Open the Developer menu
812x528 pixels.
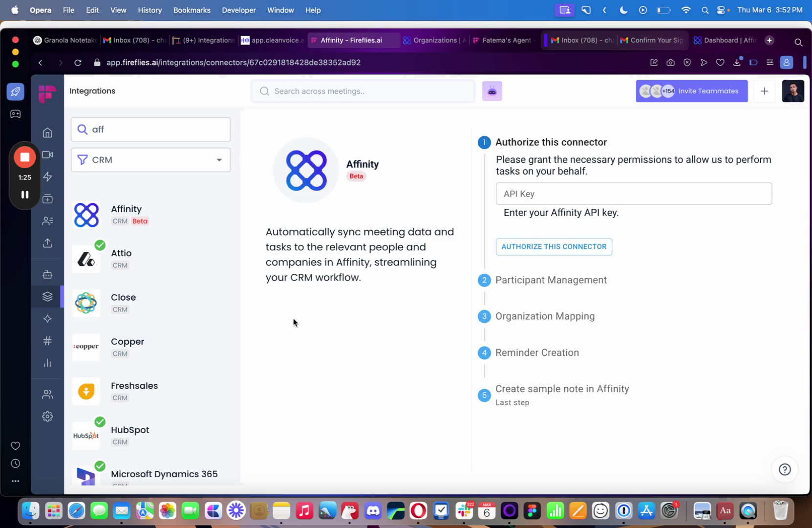click(x=238, y=10)
